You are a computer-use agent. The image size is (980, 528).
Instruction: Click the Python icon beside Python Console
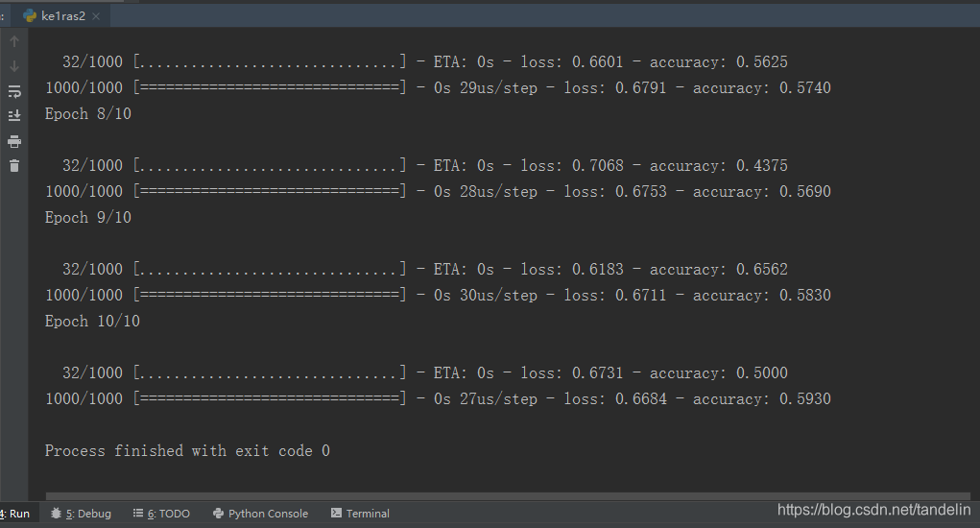[218, 514]
